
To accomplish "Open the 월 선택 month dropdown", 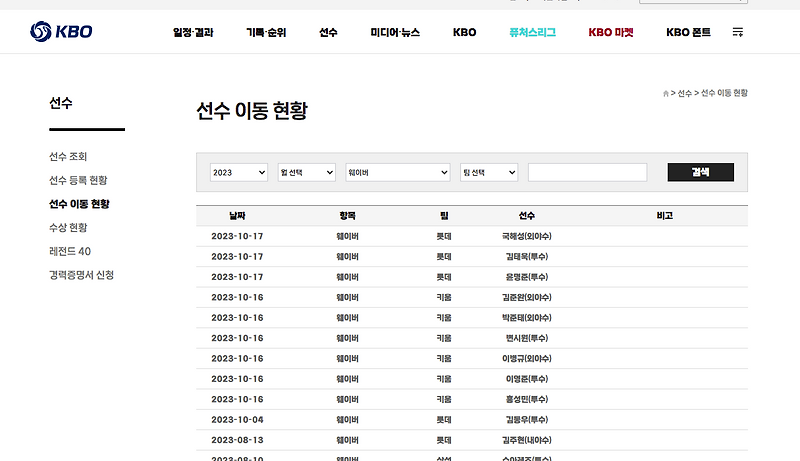I will pyautogui.click(x=307, y=172).
